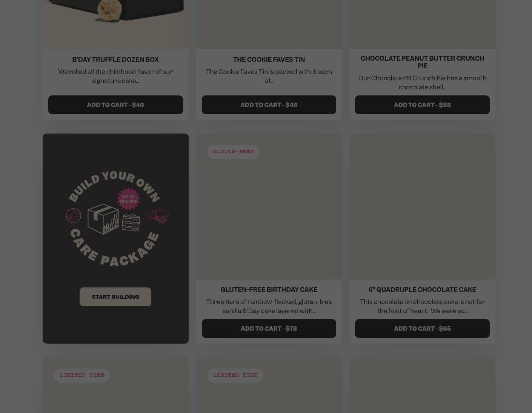Viewport: 532px width, 413px height.
Task: Add Gluten-Free Birthday Cake to cart
Action: [269, 329]
